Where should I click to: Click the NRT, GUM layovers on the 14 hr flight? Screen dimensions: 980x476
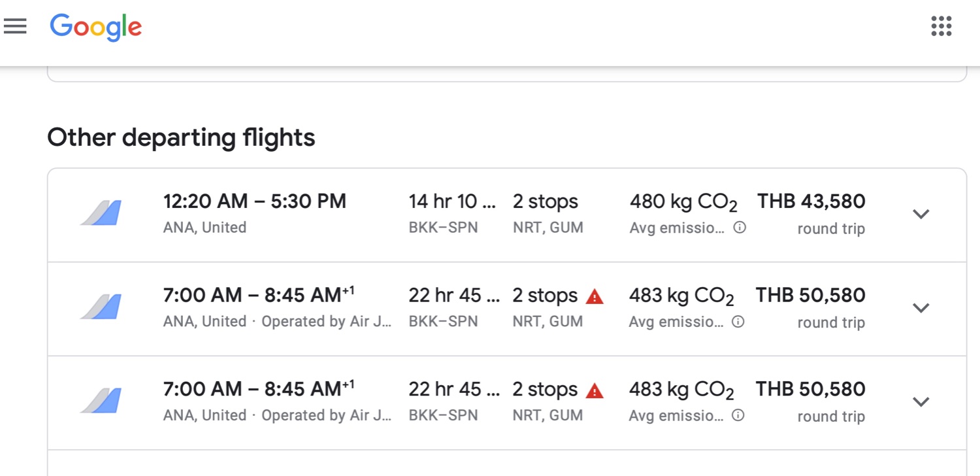548,228
